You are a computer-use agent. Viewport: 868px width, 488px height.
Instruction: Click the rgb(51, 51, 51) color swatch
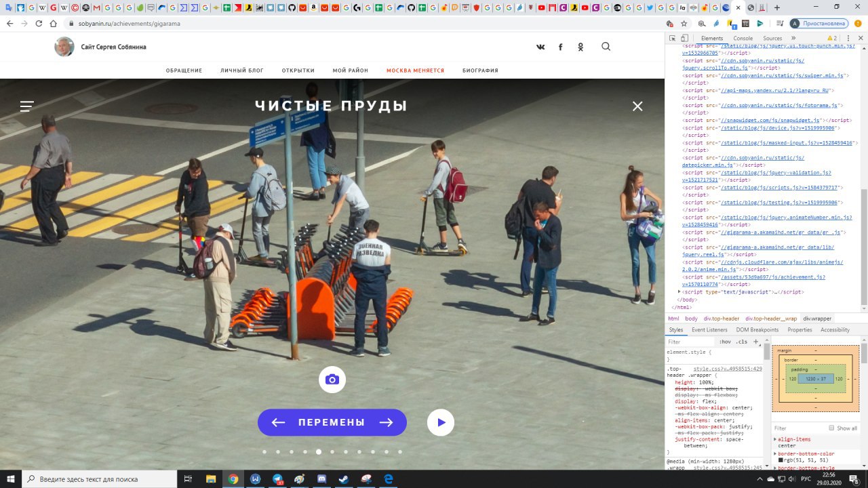pyautogui.click(x=781, y=460)
